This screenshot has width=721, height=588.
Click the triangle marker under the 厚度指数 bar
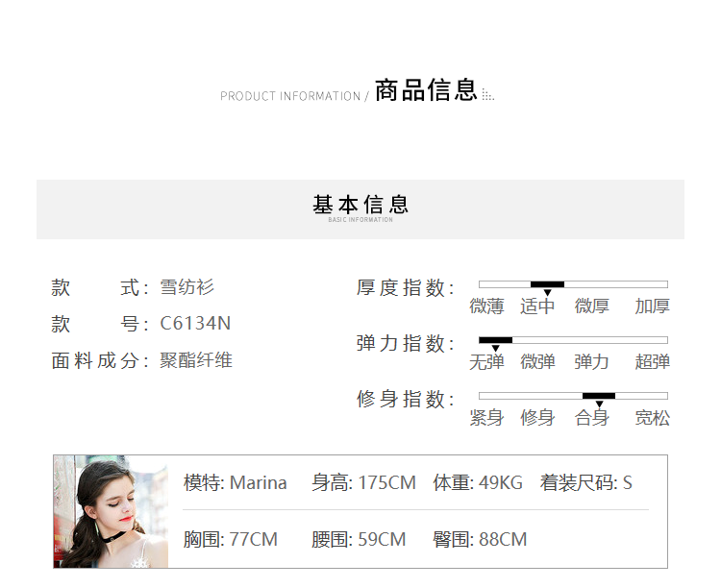(547, 293)
